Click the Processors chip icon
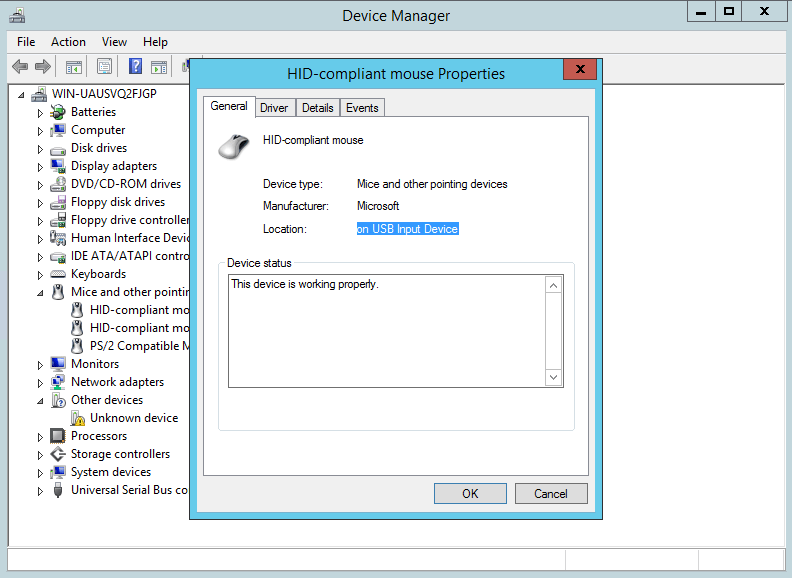792x578 pixels. tap(59, 436)
